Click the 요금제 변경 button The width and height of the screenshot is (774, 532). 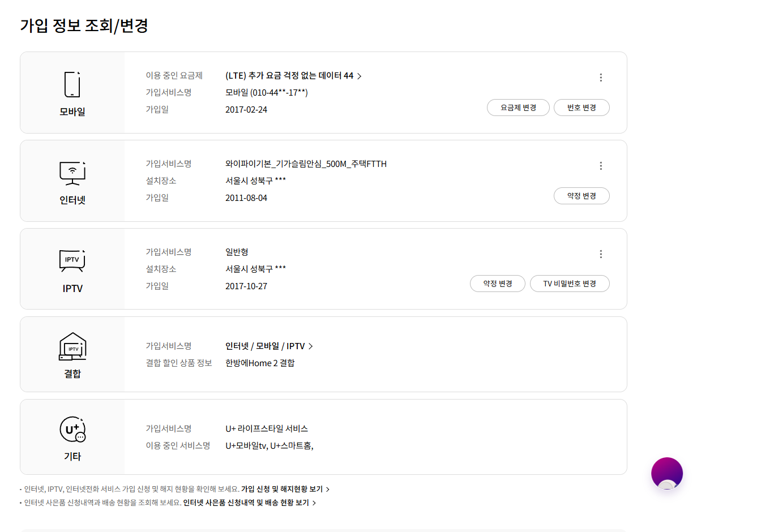[x=518, y=108]
